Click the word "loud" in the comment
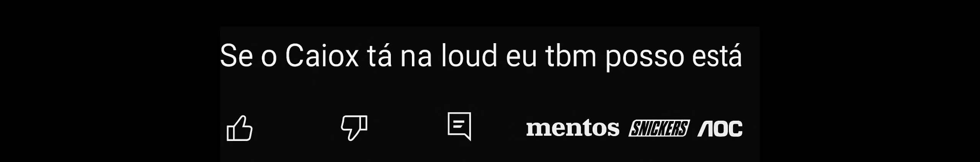Screen dimensions: 980x162 click(469, 56)
